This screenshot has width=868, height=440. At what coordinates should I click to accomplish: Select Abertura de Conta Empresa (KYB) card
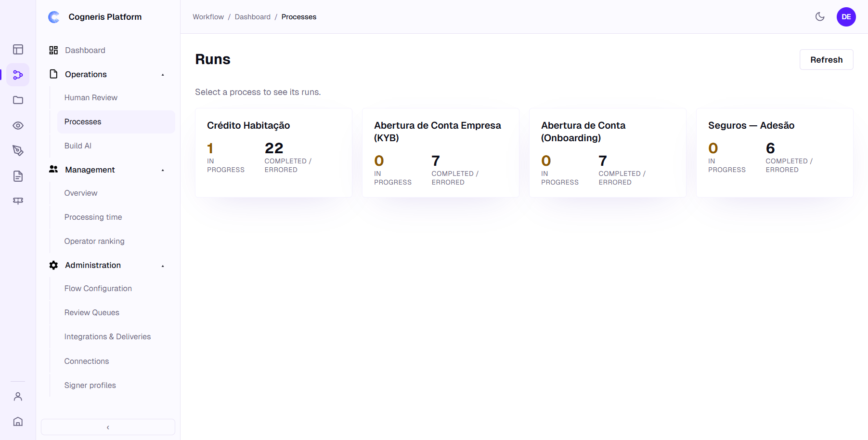440,153
